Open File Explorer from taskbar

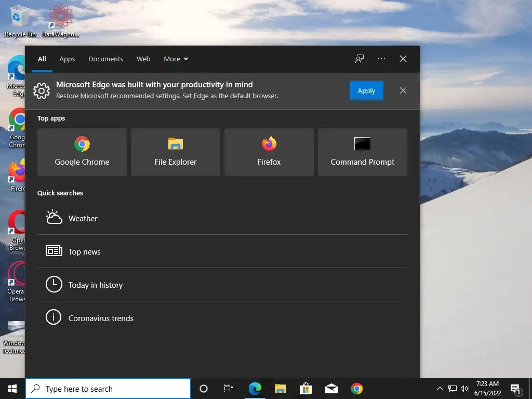(x=280, y=389)
